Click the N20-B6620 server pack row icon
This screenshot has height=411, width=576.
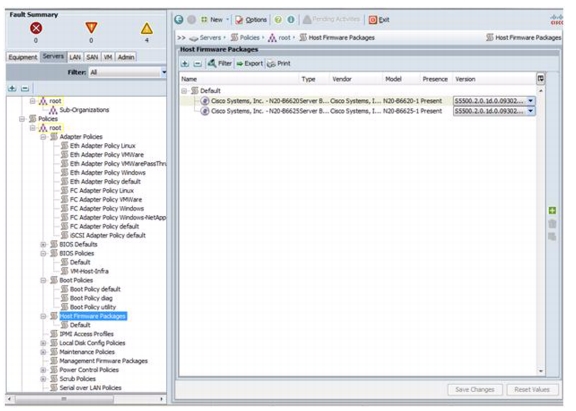205,101
